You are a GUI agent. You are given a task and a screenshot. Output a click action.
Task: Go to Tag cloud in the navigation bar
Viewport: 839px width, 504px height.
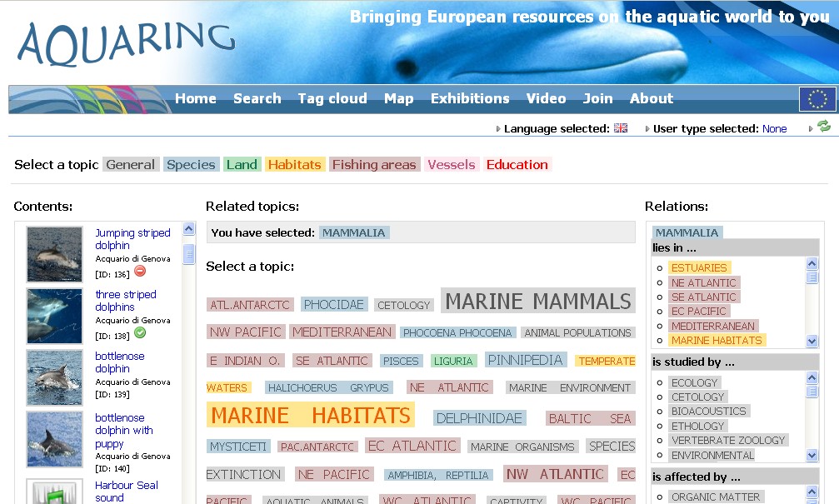(332, 98)
